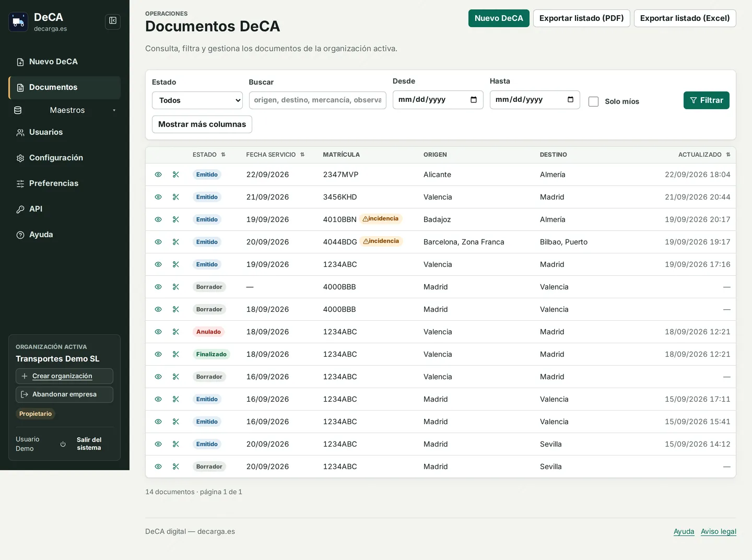Screen dimensions: 752x560
Task: Go to Usuarios in the sidebar
Action: [x=65, y=132]
